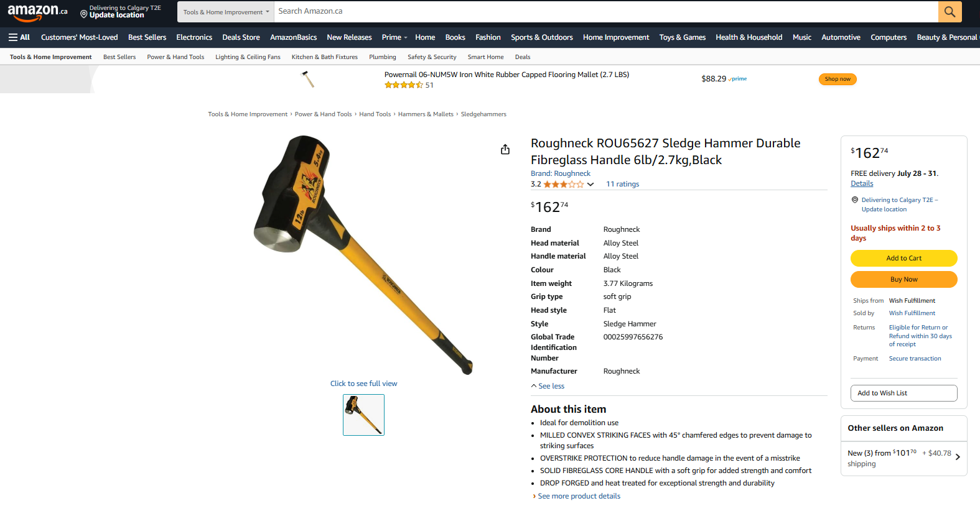Open the Brand: Roughneck link
The image size is (980, 506).
pos(561,173)
